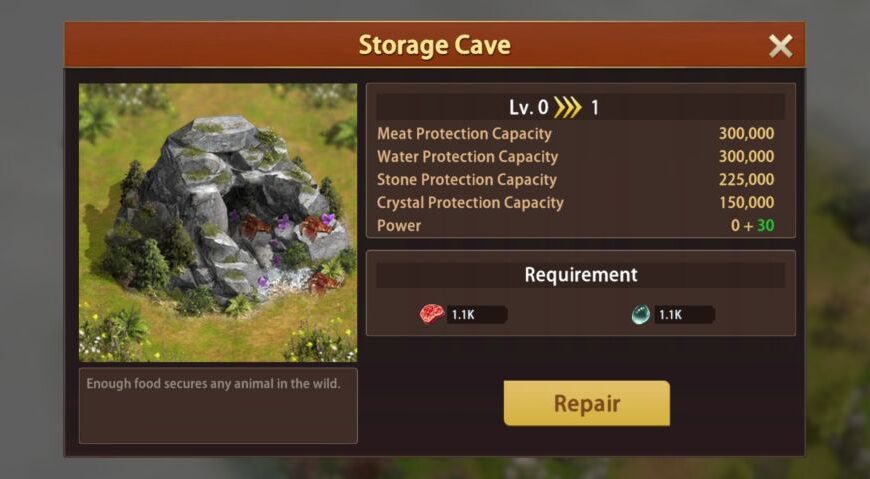Click the meat 1.1K requirement amount

tap(463, 315)
